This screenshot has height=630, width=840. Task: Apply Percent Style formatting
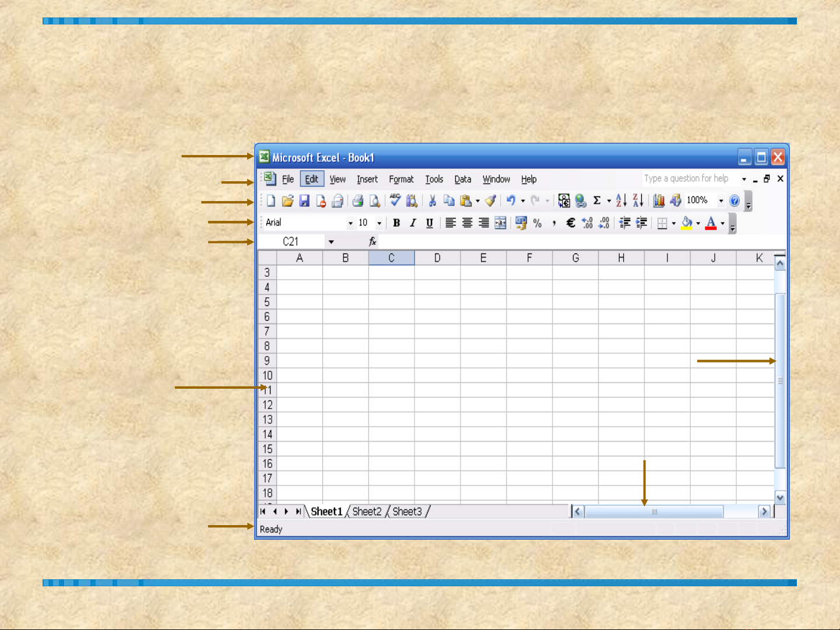coord(537,223)
